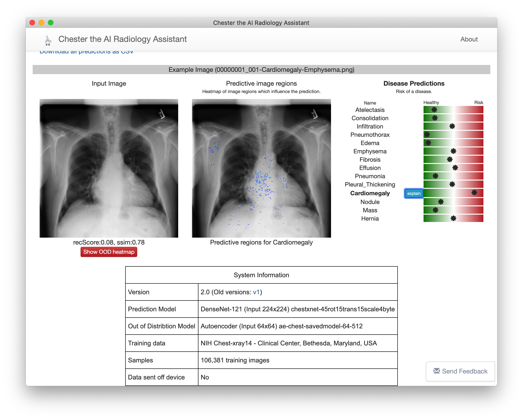
Task: Send feedback to developers
Action: (x=460, y=371)
